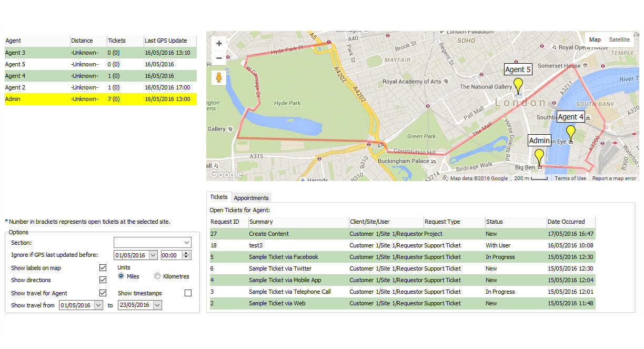
Task: Uncheck the Show directions checkbox
Action: coord(103,281)
